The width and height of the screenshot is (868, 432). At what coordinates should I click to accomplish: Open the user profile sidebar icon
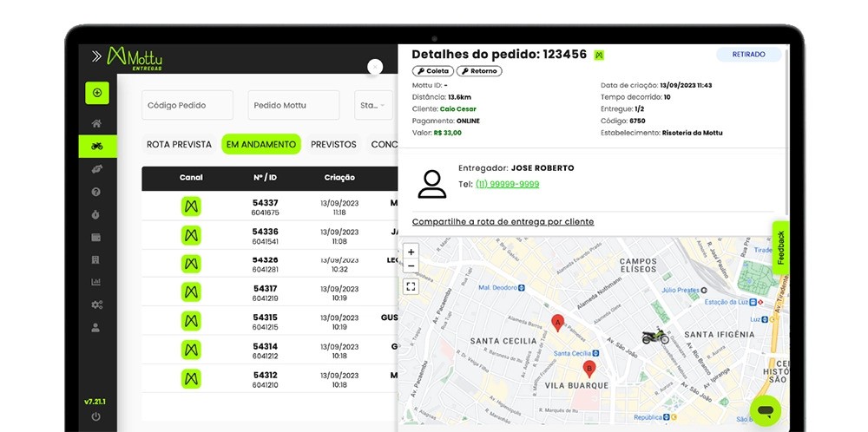pos(95,327)
